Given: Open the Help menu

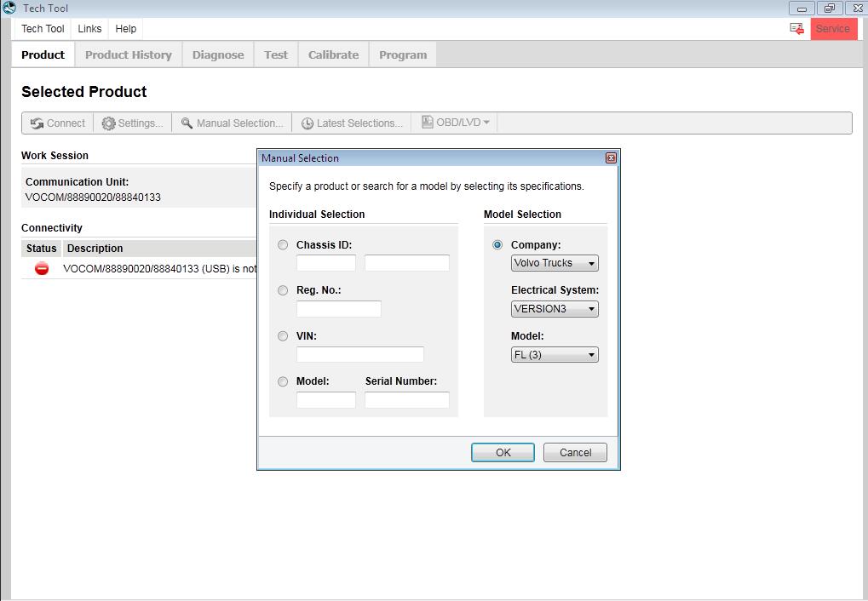Looking at the screenshot, I should tap(126, 29).
